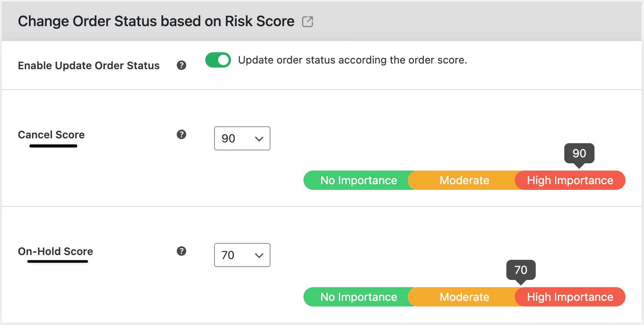Select High Importance segment on On-Hold bar
Screen dimensions: 644x325
click(570, 297)
